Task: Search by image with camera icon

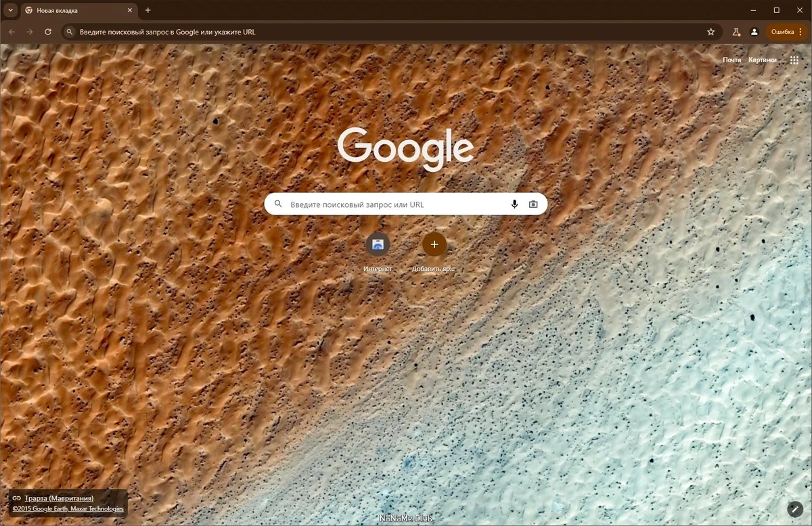Action: pos(533,204)
